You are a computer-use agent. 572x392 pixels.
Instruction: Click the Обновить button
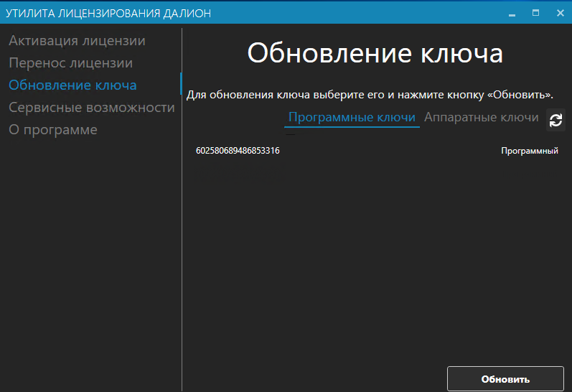tap(505, 379)
